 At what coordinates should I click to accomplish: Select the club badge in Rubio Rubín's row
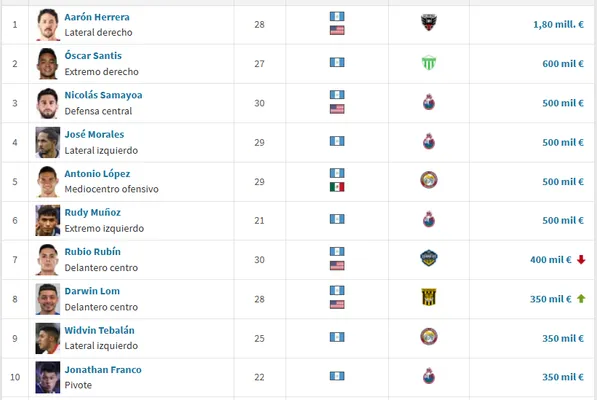[x=429, y=258]
